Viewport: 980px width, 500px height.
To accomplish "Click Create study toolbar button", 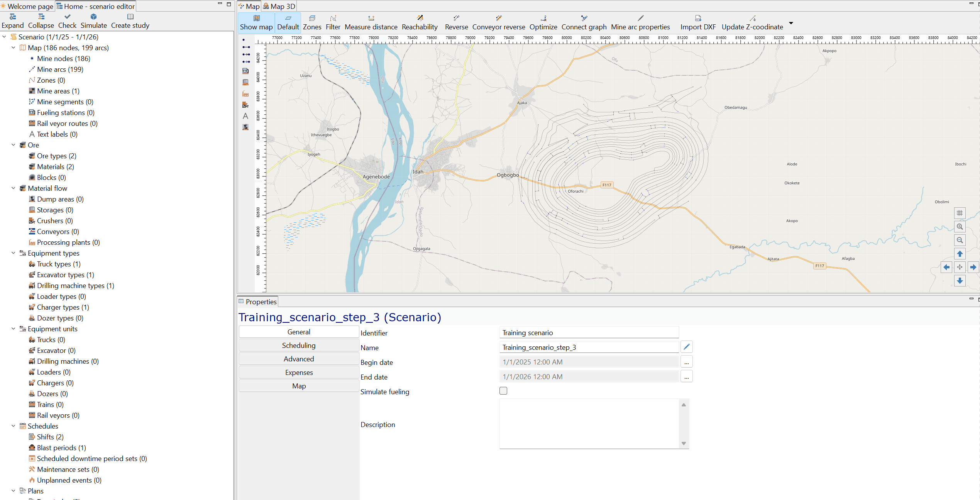I will click(x=130, y=21).
